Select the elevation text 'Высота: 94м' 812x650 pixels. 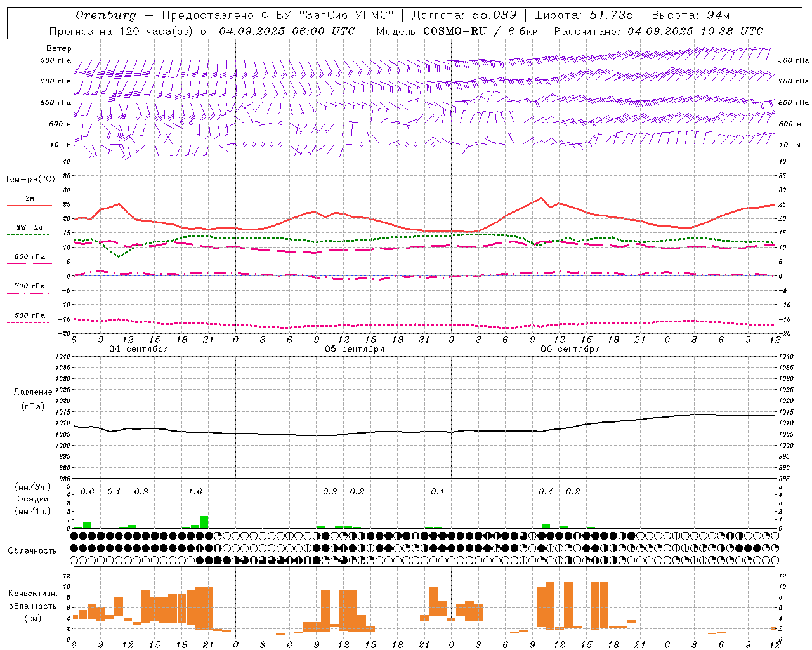pos(691,15)
